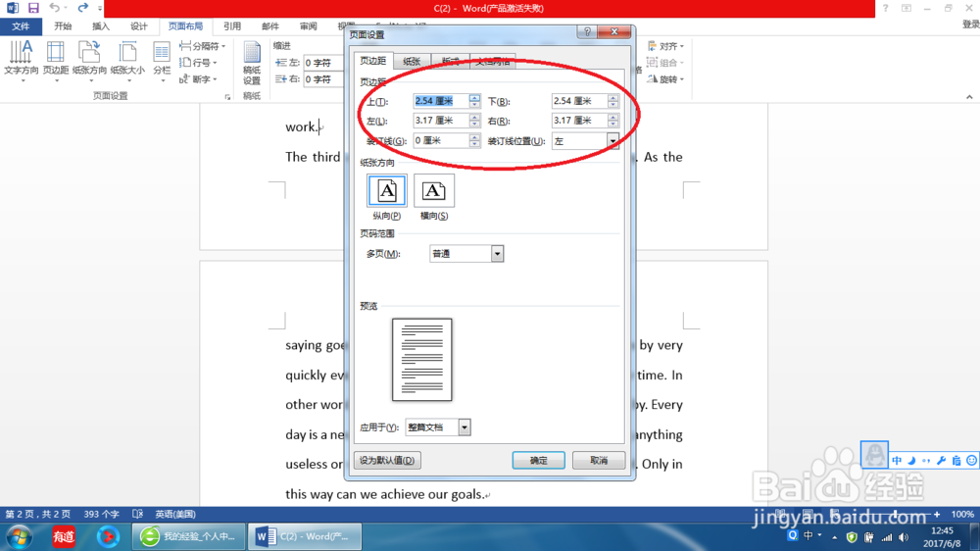Switch to the Design (设计) tab
This screenshot has height=551, width=980.
[x=139, y=26]
